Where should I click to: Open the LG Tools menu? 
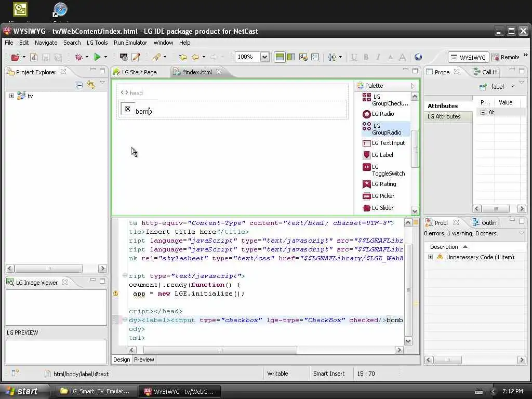click(97, 43)
